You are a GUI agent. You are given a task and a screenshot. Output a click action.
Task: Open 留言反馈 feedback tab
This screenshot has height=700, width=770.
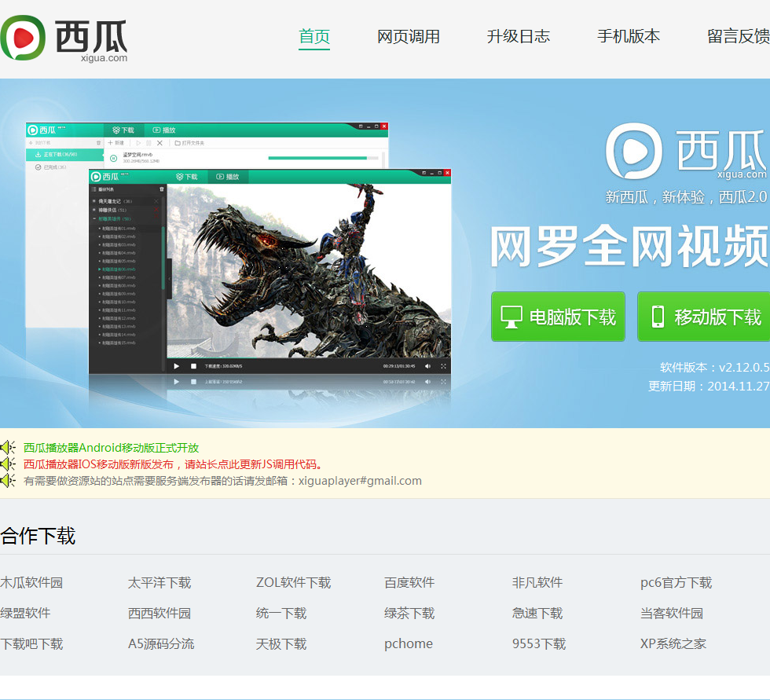(738, 36)
